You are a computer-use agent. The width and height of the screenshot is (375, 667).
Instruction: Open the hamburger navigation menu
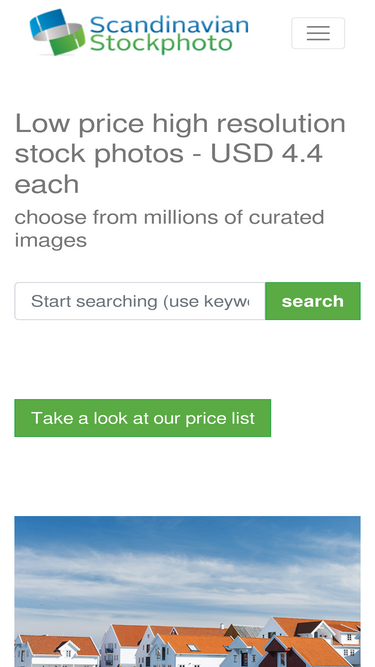click(318, 33)
